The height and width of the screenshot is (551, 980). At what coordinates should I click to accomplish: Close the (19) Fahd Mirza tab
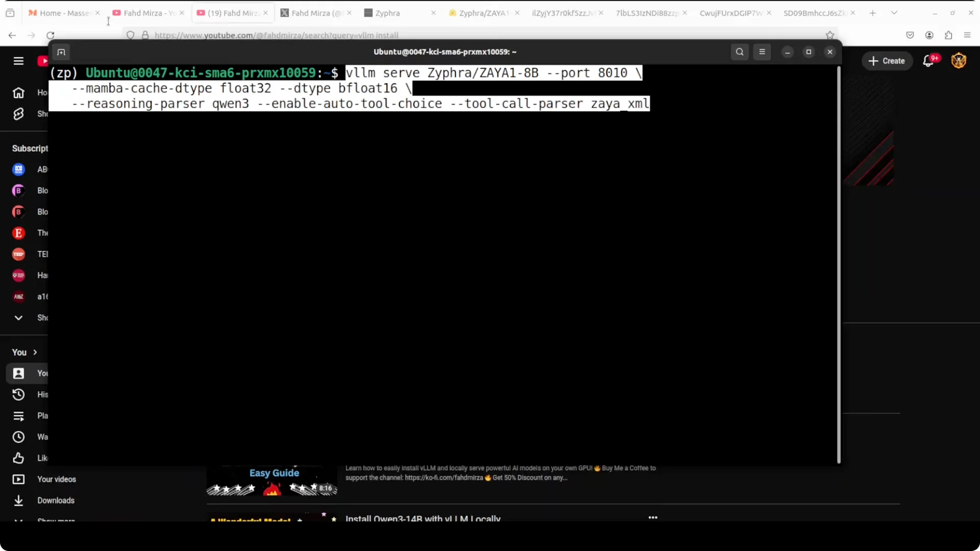[x=265, y=13]
